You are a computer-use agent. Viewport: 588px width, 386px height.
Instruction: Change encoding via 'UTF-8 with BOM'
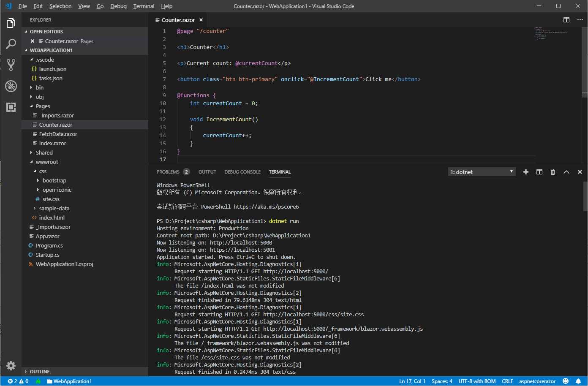click(477, 381)
